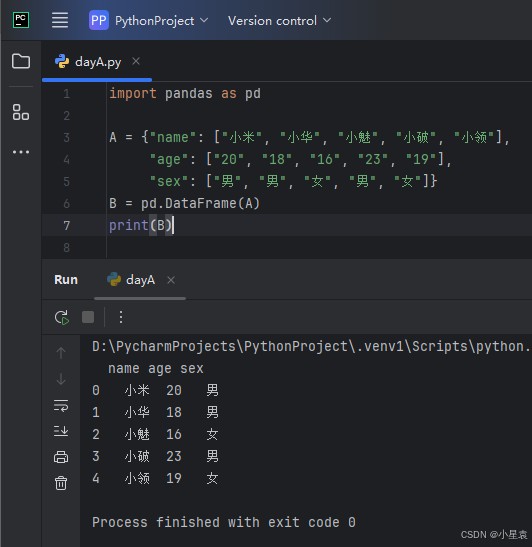
Task: Jump up the stack trace arrow
Action: 61,353
